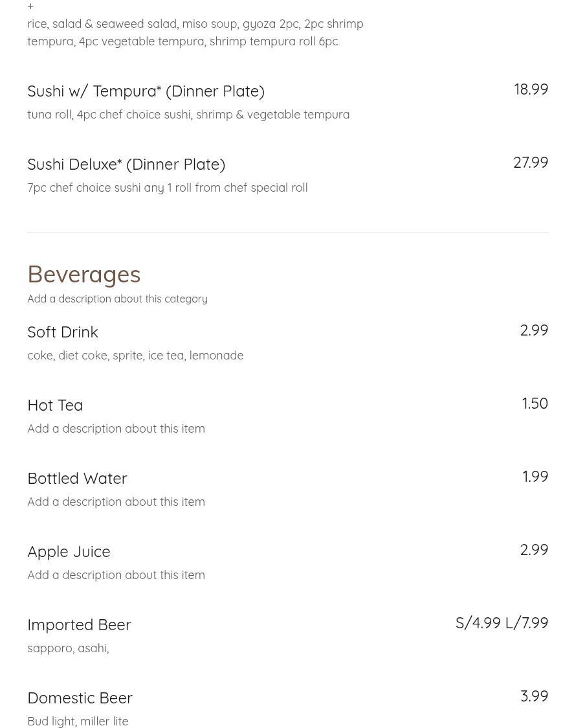
Task: Select the Hot Tea 1.50 price
Action: point(535,404)
